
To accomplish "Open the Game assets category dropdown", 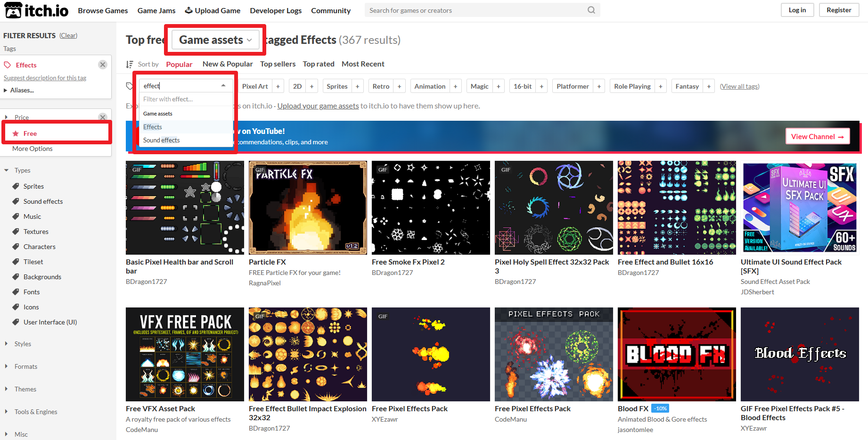I will [215, 40].
